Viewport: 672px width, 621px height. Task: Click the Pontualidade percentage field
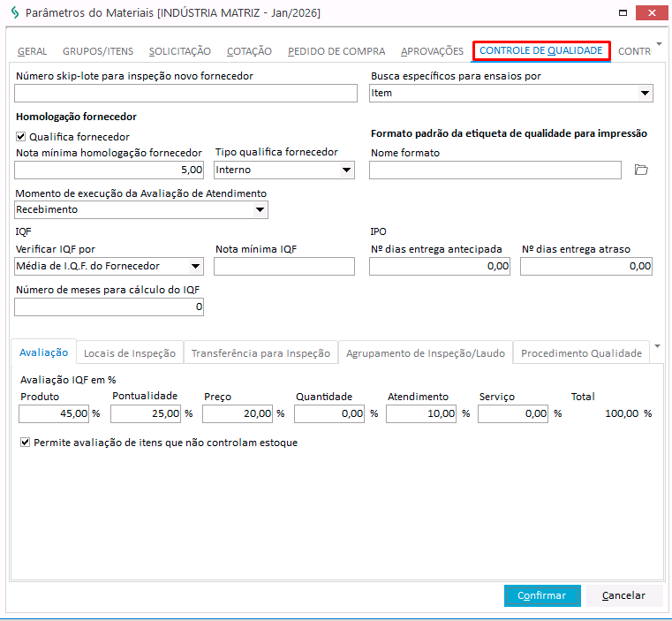click(x=146, y=414)
